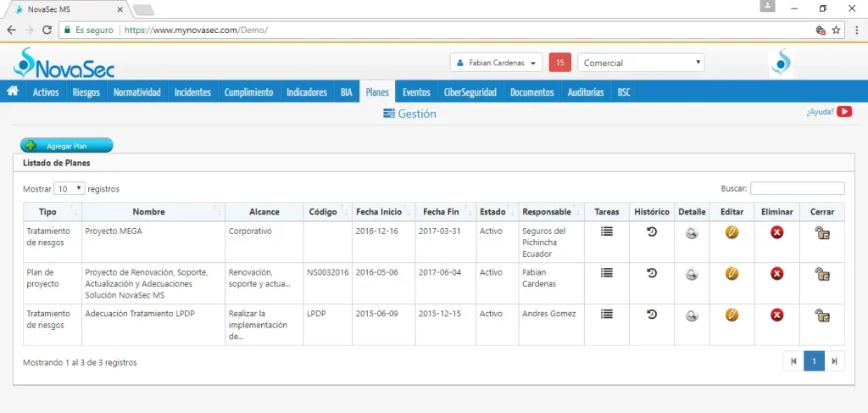Open Fabian Cardenas user dropdown
The image size is (868, 413).
pyautogui.click(x=496, y=63)
